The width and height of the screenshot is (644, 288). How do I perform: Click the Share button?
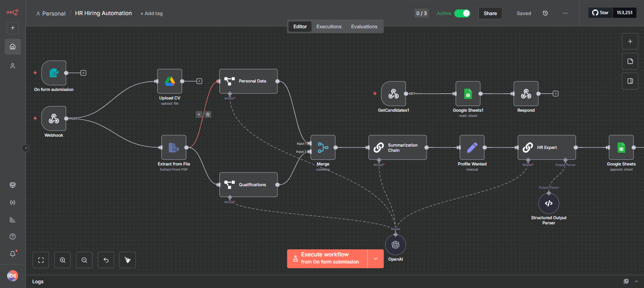[x=490, y=13]
